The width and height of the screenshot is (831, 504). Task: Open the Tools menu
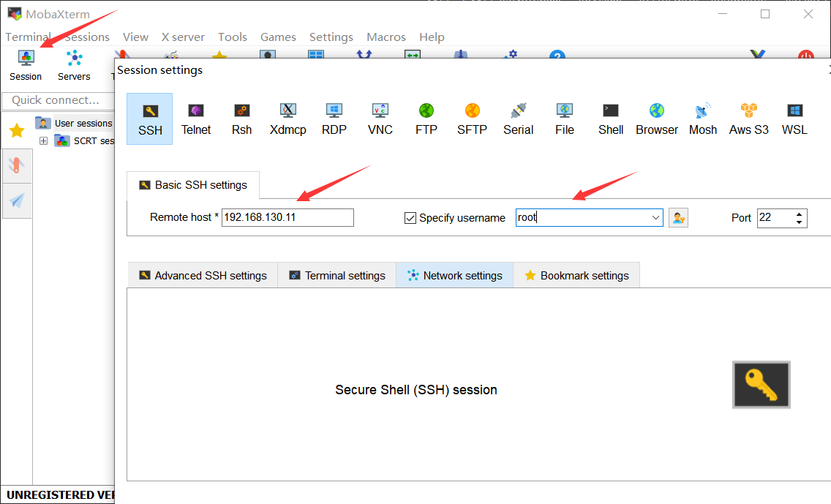pyautogui.click(x=233, y=37)
